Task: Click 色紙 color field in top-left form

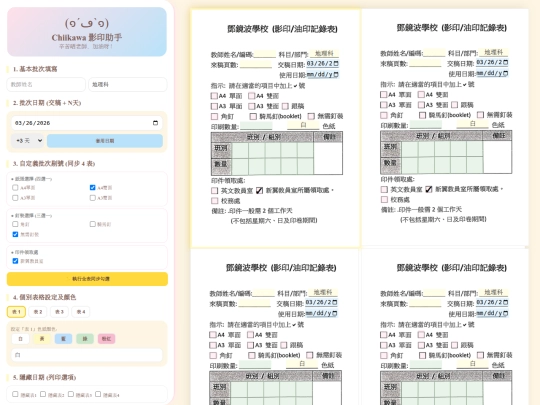Action: 303,125
